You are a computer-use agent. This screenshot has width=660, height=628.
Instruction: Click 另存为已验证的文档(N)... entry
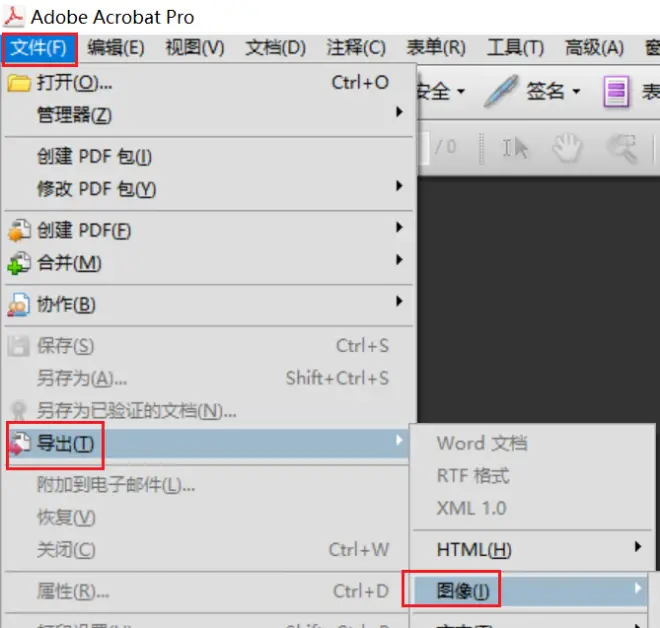click(208, 411)
